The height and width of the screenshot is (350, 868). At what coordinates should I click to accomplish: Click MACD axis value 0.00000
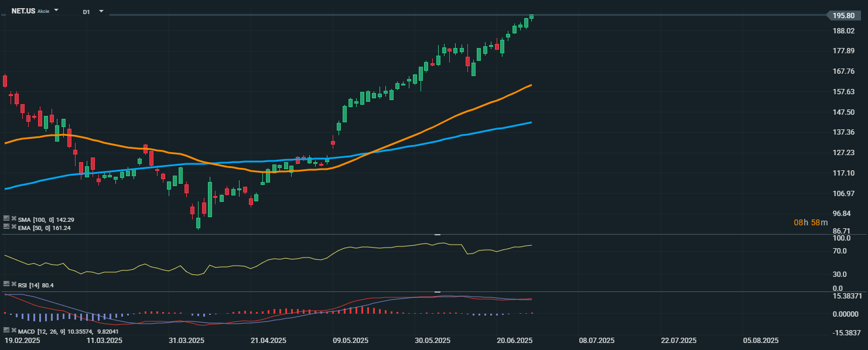click(845, 314)
